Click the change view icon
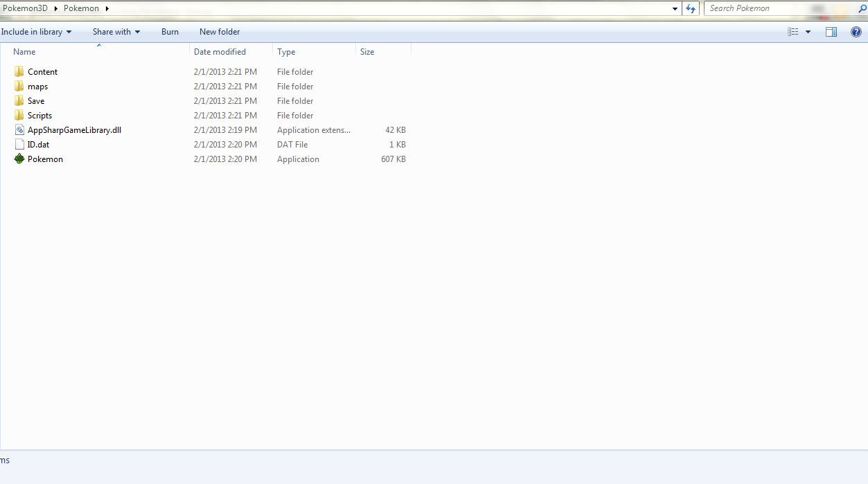868x484 pixels. (x=793, y=32)
